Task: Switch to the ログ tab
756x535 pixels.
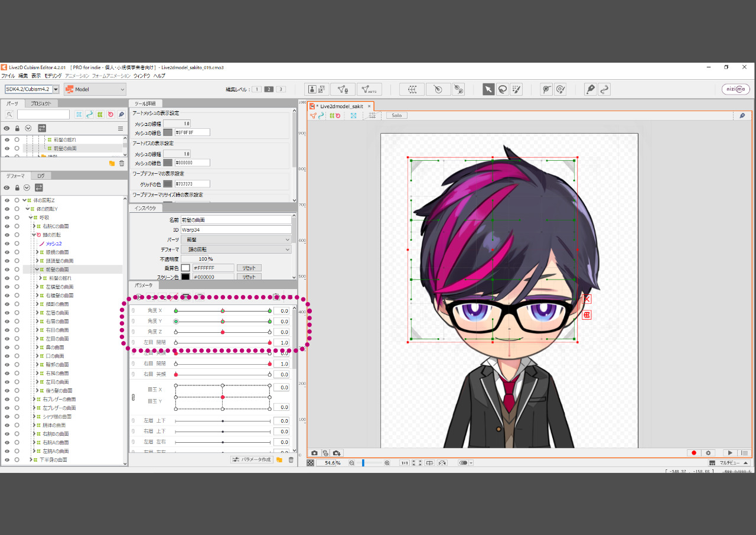Action: pyautogui.click(x=41, y=176)
